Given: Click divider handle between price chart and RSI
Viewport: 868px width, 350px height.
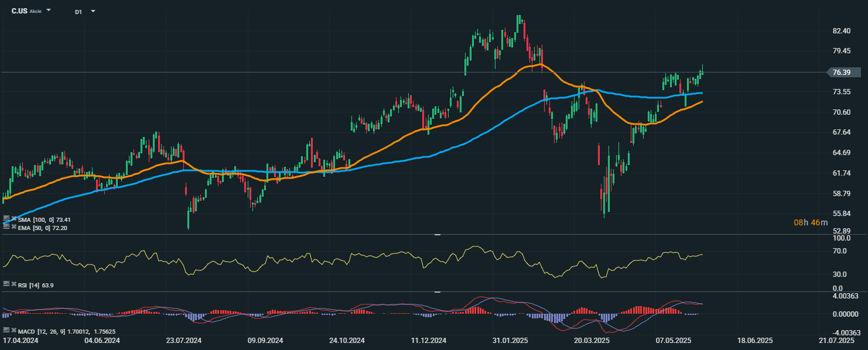Looking at the screenshot, I should point(437,235).
